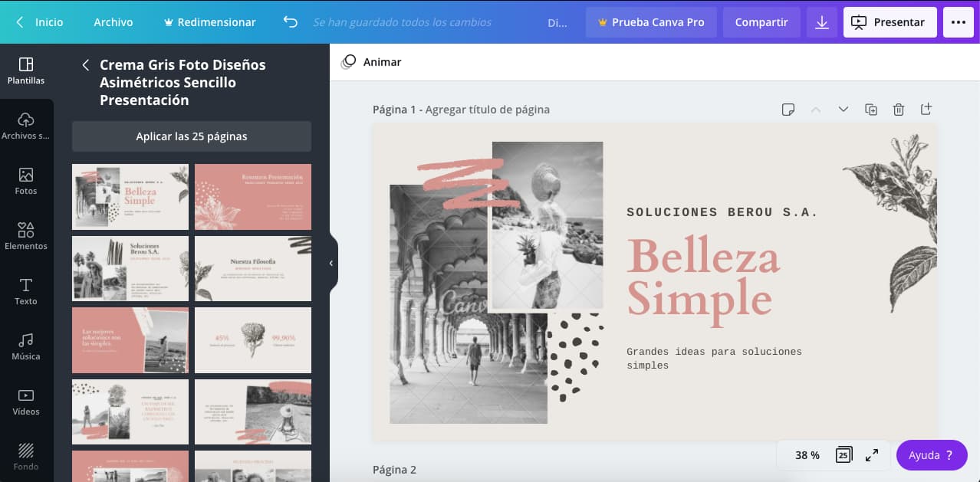Click the Compartir button
980x482 pixels.
(761, 22)
